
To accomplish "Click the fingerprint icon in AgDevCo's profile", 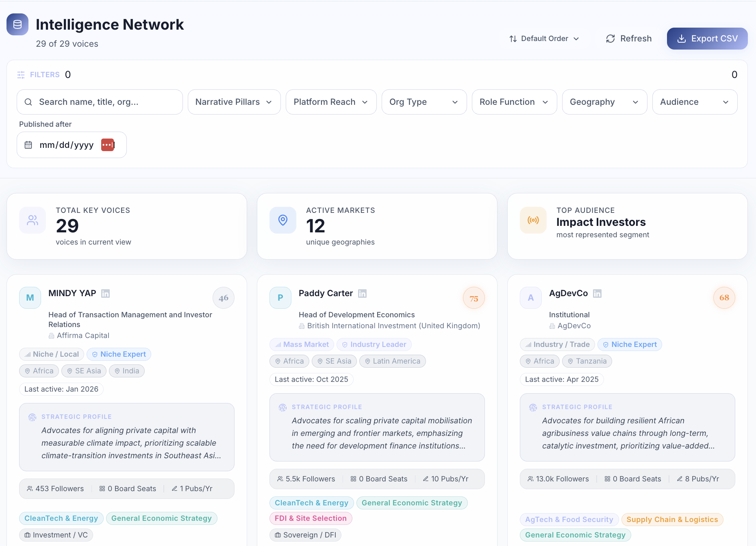I will tap(533, 407).
